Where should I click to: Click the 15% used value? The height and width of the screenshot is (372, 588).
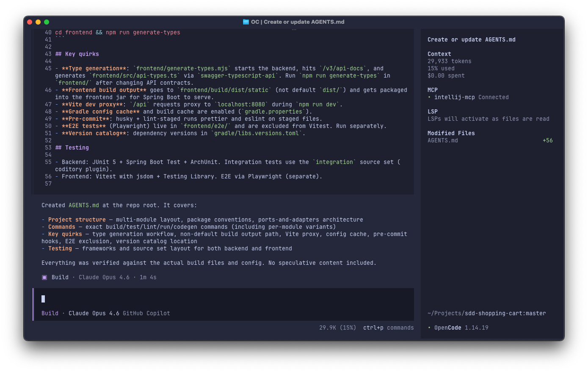coord(441,68)
